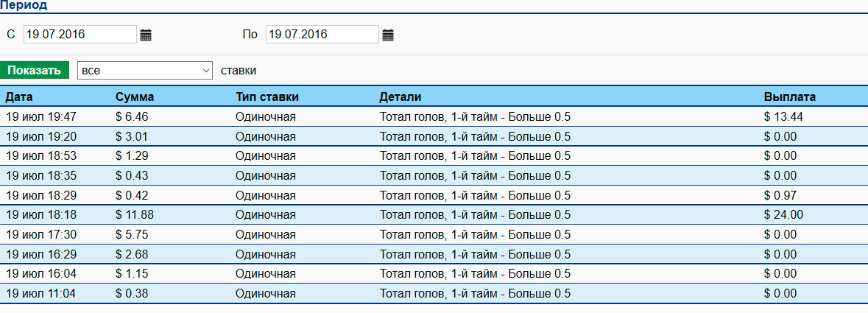
Task: Expand the bet filter dropdown showing все
Action: click(x=144, y=71)
